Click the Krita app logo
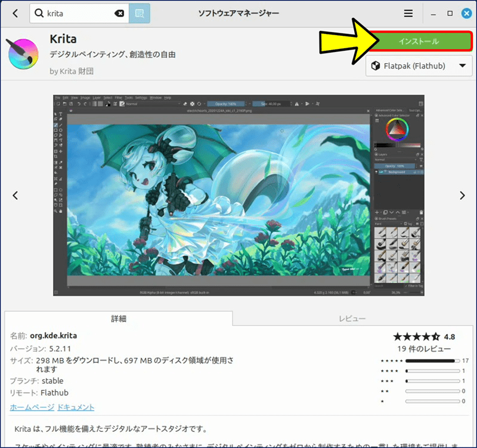477x448 pixels. (x=23, y=54)
